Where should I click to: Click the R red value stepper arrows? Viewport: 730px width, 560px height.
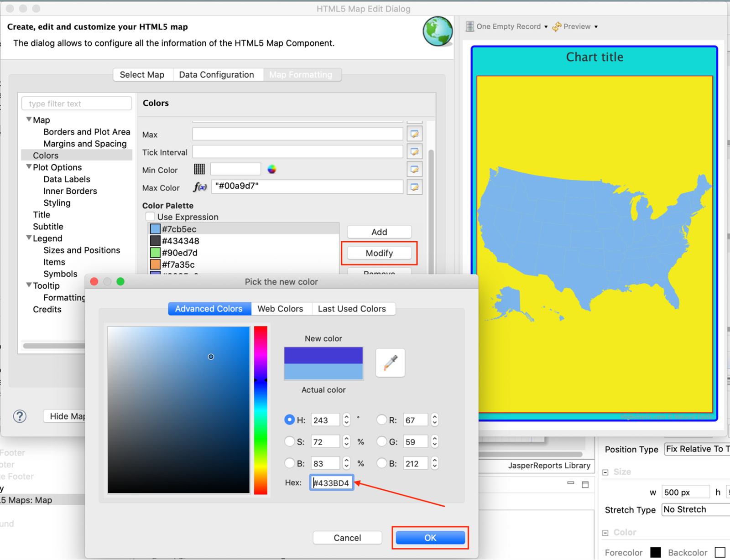click(434, 420)
